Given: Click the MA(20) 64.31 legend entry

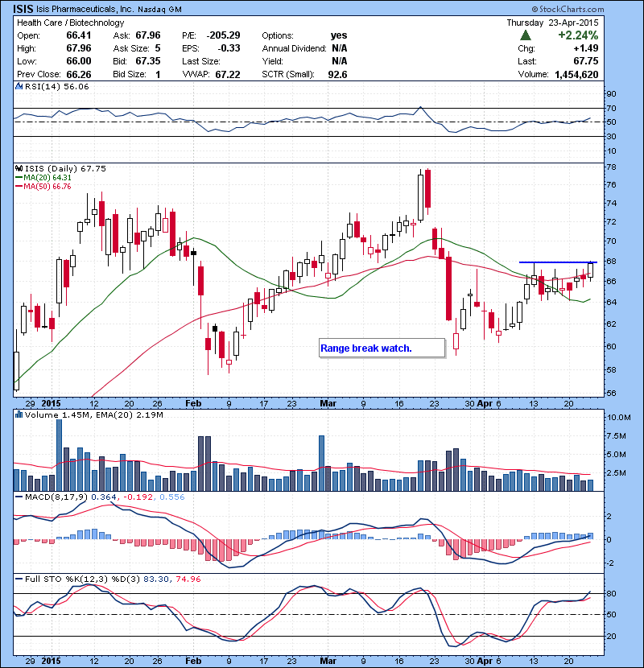Looking at the screenshot, I should 43,178.
